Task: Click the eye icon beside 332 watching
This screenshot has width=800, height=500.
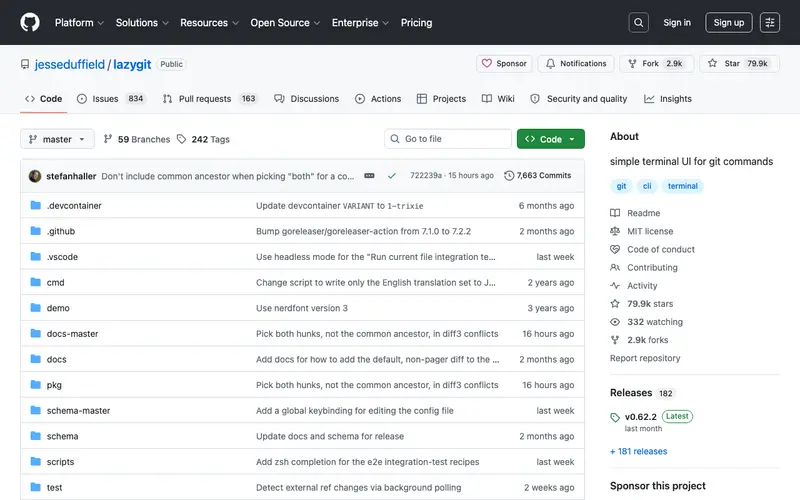Action: coord(615,322)
